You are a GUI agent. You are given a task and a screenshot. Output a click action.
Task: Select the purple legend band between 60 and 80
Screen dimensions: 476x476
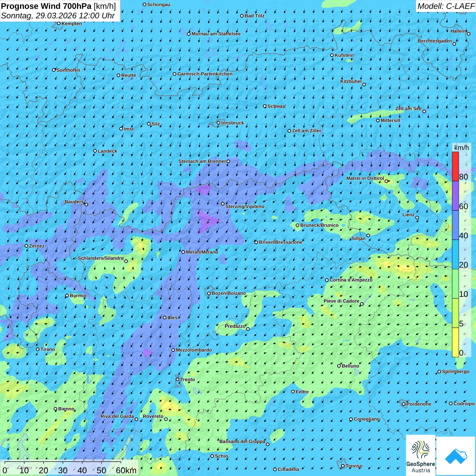[455, 196]
